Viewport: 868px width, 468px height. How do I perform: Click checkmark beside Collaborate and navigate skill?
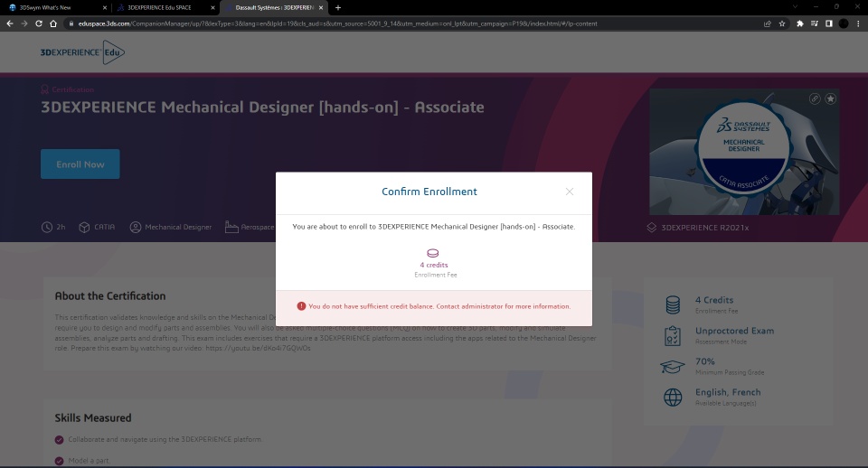click(60, 440)
